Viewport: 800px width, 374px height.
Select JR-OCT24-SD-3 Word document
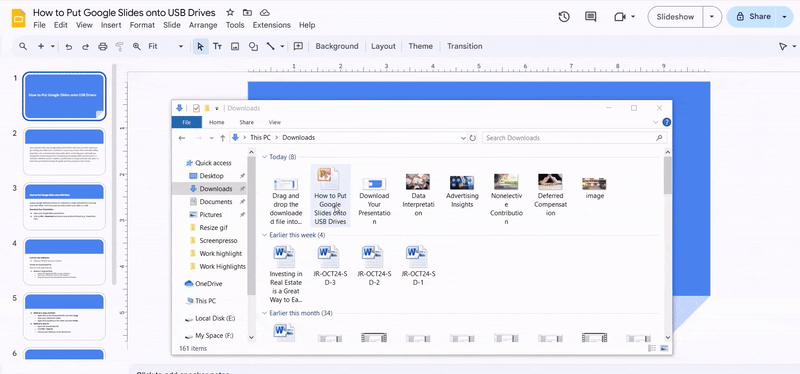(x=330, y=265)
